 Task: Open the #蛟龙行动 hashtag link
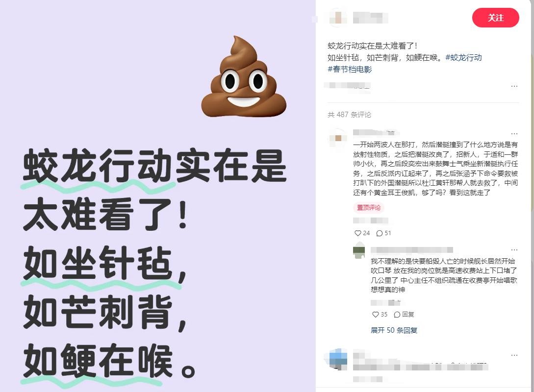463,57
